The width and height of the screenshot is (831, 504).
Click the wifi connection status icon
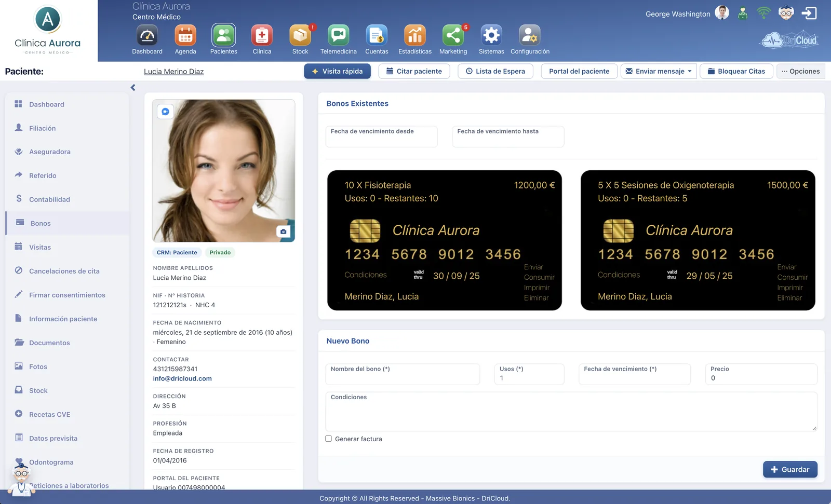[x=763, y=12]
